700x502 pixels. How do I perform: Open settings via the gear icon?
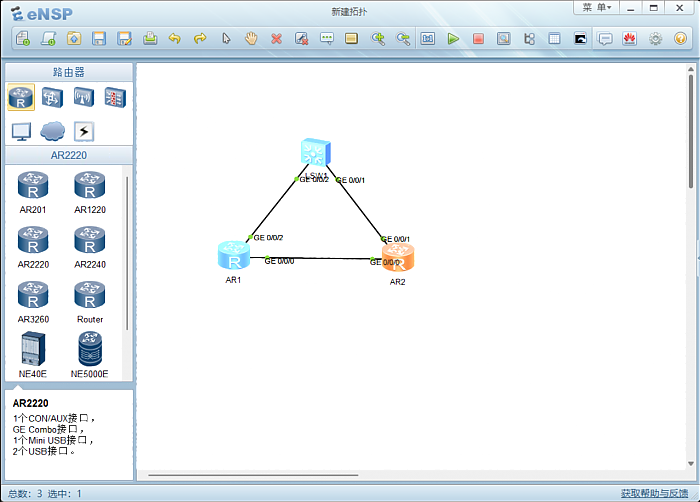click(655, 39)
